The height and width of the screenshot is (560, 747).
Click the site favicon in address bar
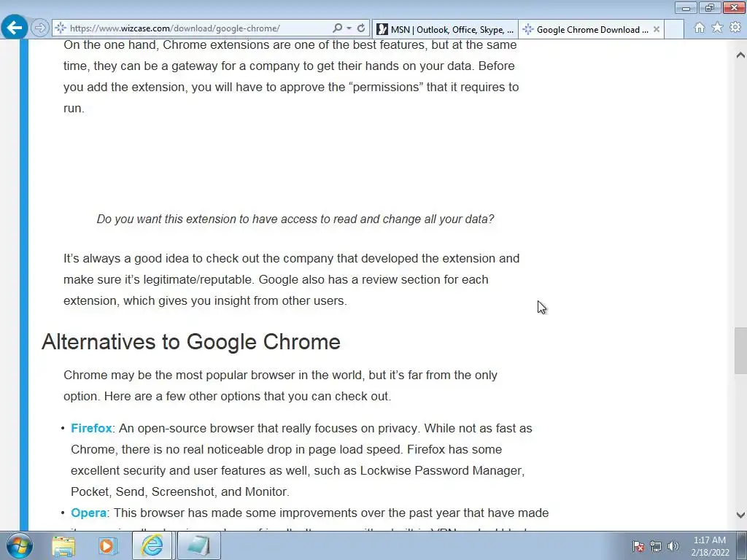[x=61, y=28]
